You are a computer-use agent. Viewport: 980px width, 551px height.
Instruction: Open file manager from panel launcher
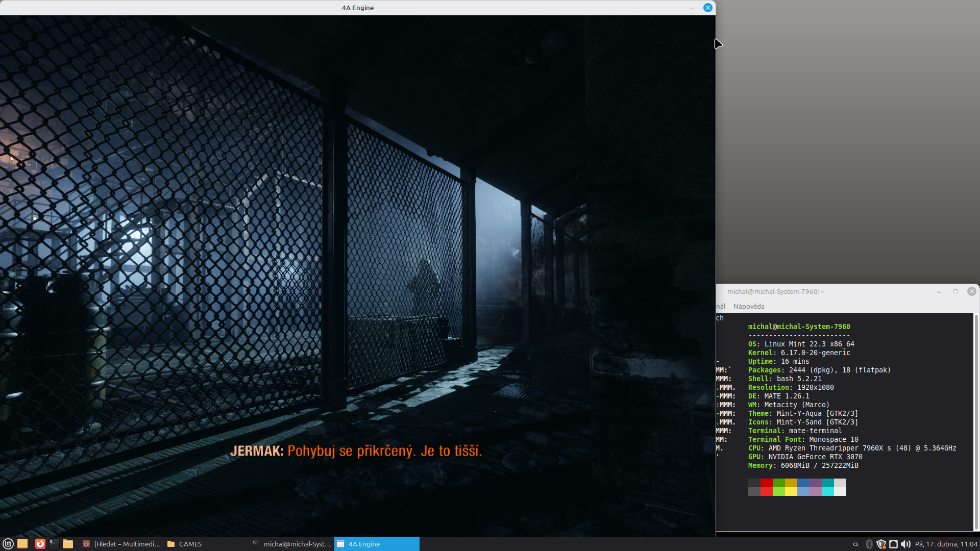68,544
